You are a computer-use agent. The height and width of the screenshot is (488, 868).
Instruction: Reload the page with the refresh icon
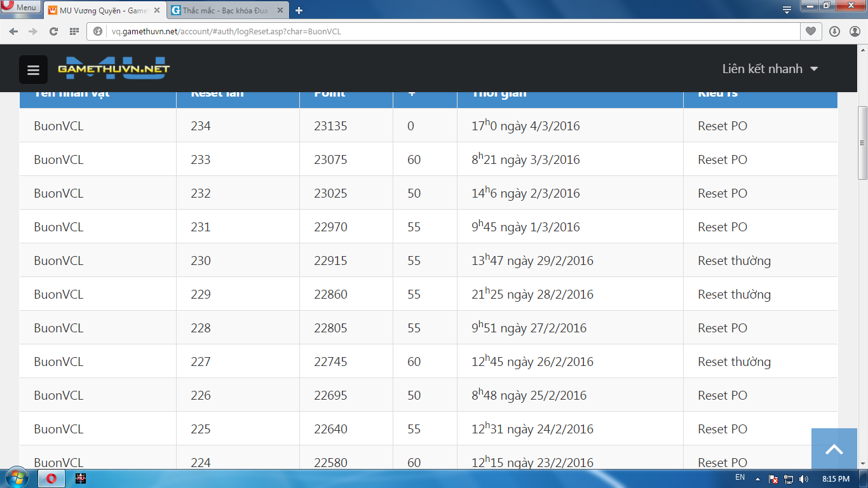[x=53, y=31]
